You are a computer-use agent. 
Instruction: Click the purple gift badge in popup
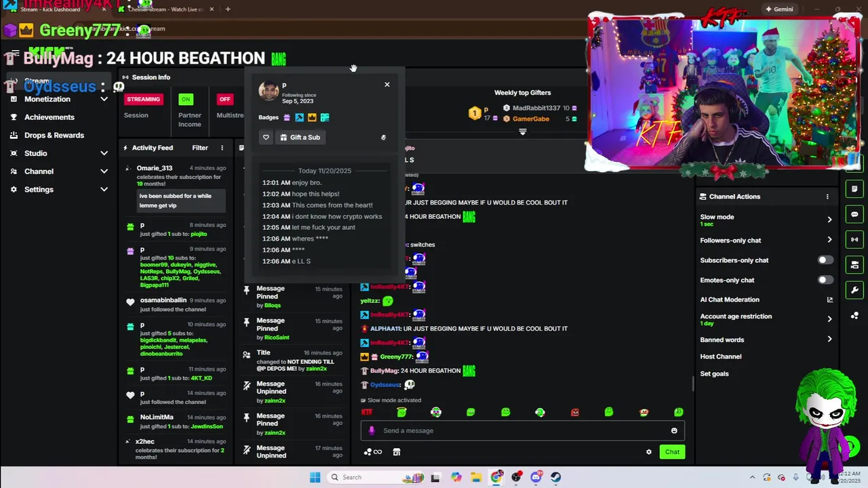click(287, 117)
